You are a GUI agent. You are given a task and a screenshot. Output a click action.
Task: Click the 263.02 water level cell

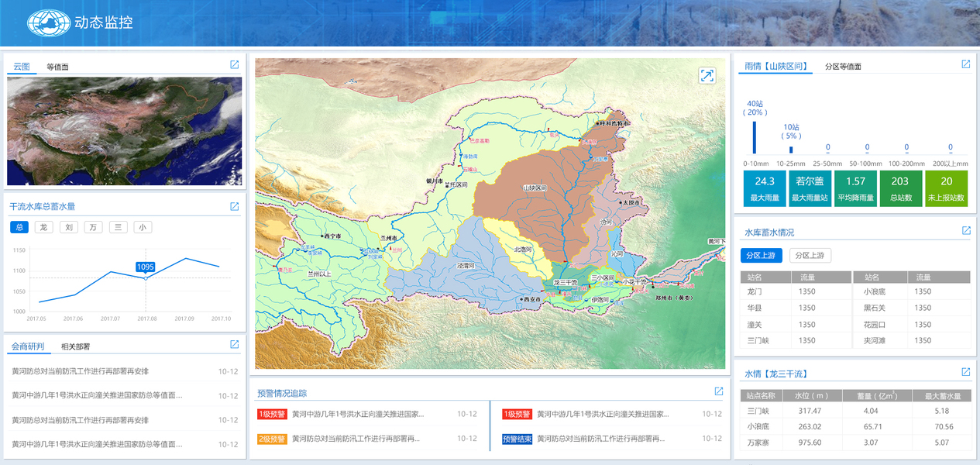point(810,426)
